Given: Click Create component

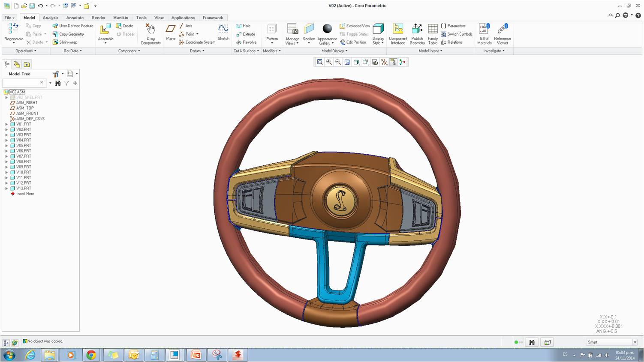Looking at the screenshot, I should 124,26.
